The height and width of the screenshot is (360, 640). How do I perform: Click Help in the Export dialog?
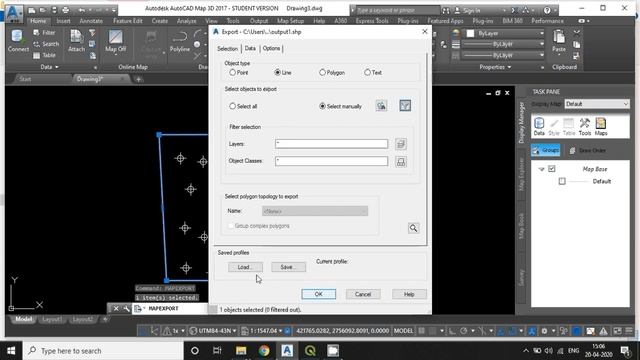click(x=409, y=294)
